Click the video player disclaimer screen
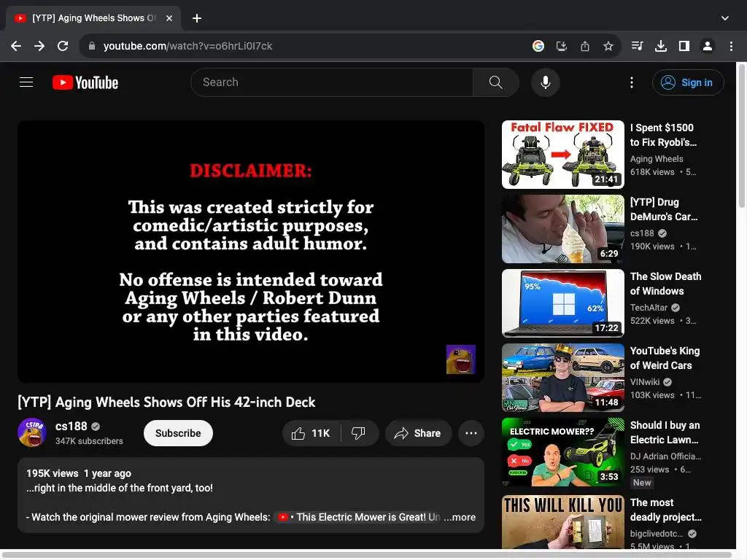 [x=251, y=252]
